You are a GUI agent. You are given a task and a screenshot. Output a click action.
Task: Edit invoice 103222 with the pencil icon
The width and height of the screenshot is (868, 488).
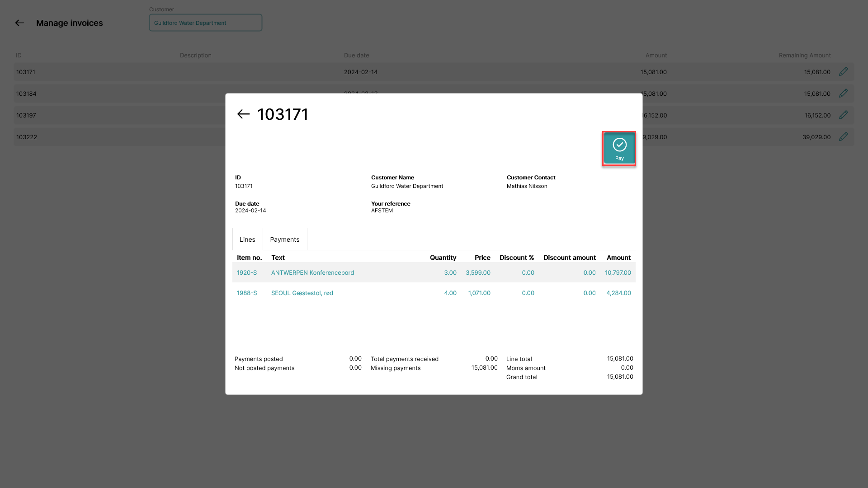(844, 137)
